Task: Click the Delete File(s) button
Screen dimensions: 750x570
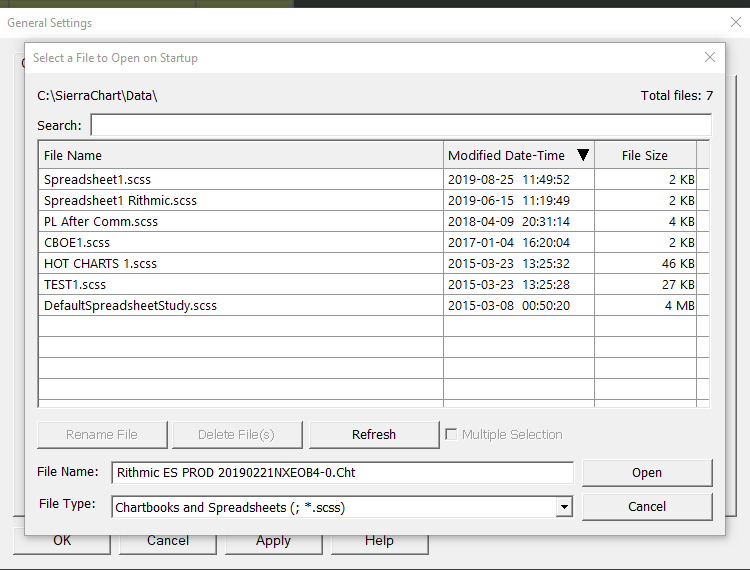Action: (x=237, y=434)
